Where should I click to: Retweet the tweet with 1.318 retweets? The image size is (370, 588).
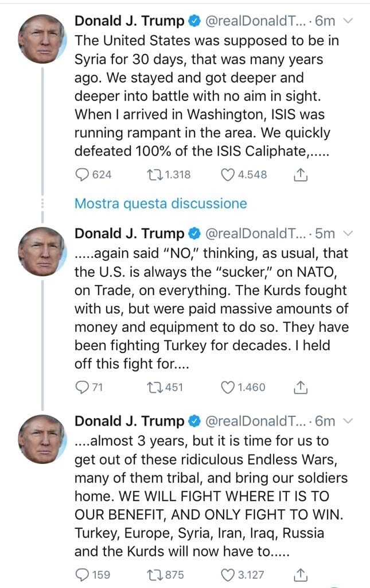[154, 175]
